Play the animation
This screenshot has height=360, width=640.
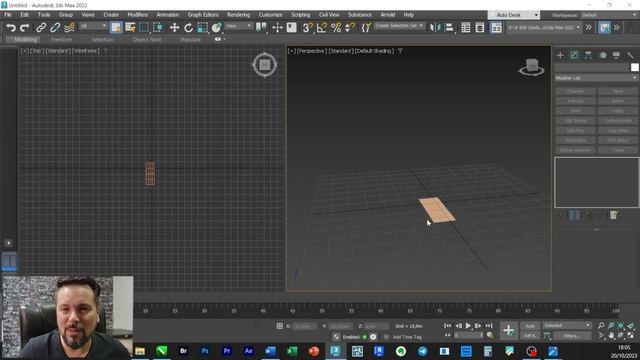tap(468, 326)
